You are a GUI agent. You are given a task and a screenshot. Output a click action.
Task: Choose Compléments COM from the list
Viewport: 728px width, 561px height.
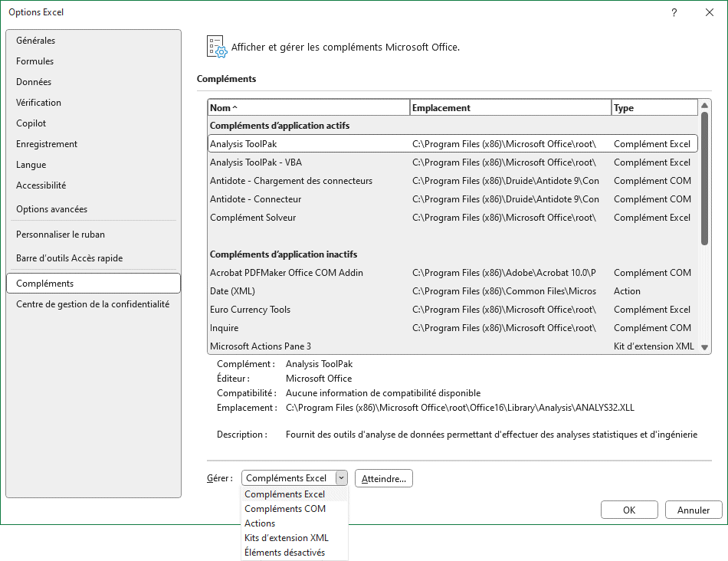coord(295,509)
